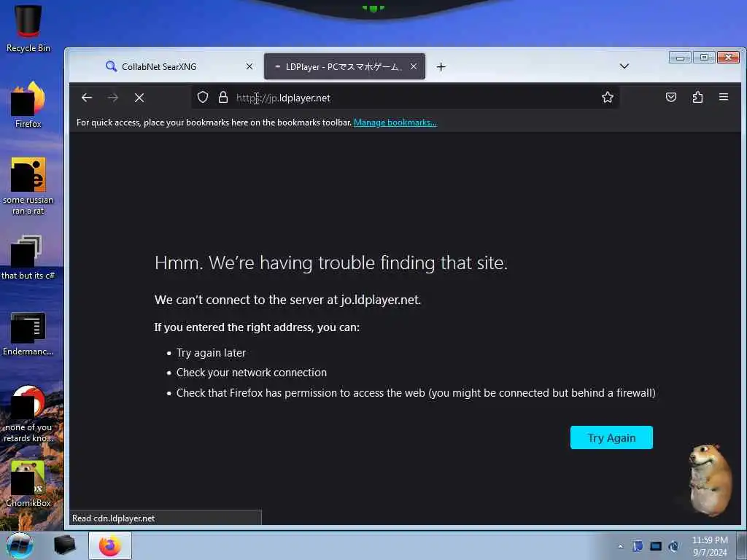This screenshot has height=560, width=747.
Task: Maximize the Firefox window
Action: (x=704, y=58)
